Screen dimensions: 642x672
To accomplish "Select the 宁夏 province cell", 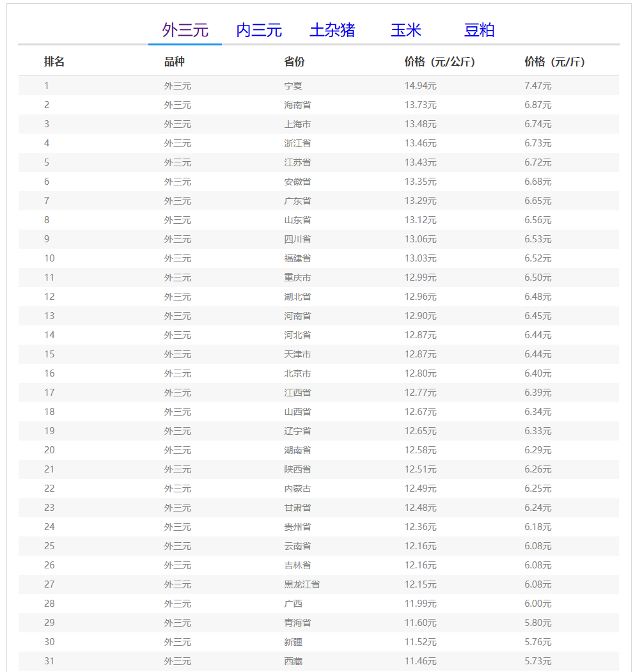I will 293,86.
